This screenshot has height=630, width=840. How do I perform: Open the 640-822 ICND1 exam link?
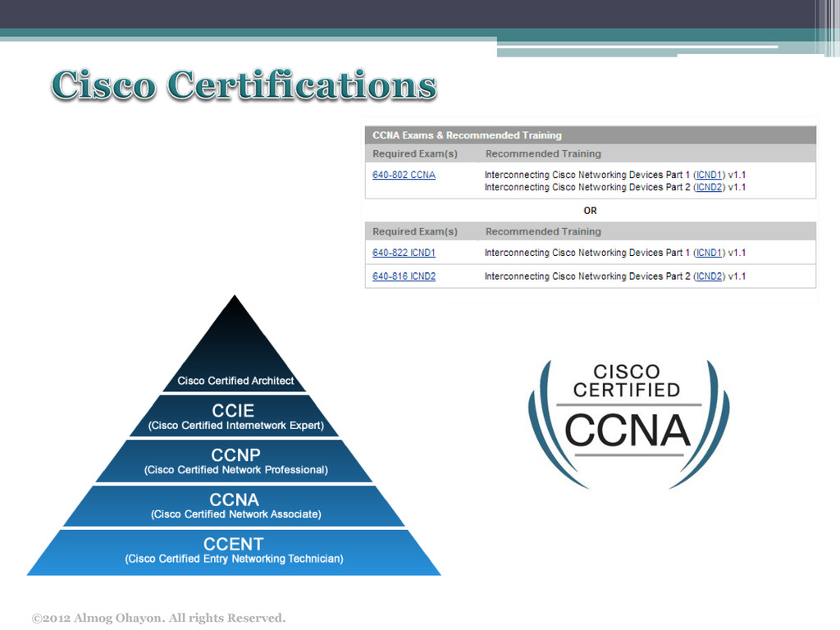point(404,253)
